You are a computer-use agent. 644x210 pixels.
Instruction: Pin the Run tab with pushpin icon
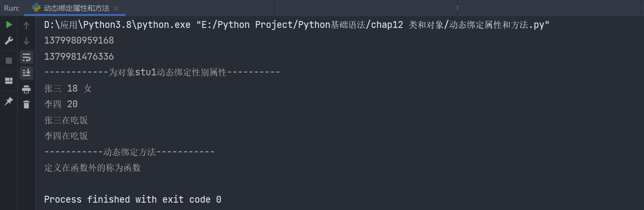pyautogui.click(x=9, y=101)
